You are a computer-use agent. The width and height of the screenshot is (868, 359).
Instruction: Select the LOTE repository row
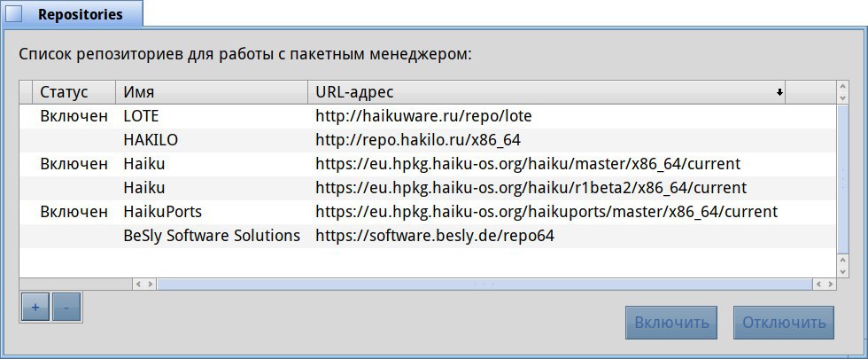tap(427, 116)
